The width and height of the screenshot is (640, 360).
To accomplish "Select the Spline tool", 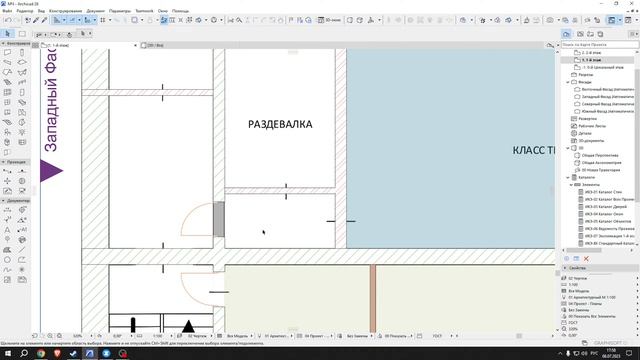I will 7,270.
